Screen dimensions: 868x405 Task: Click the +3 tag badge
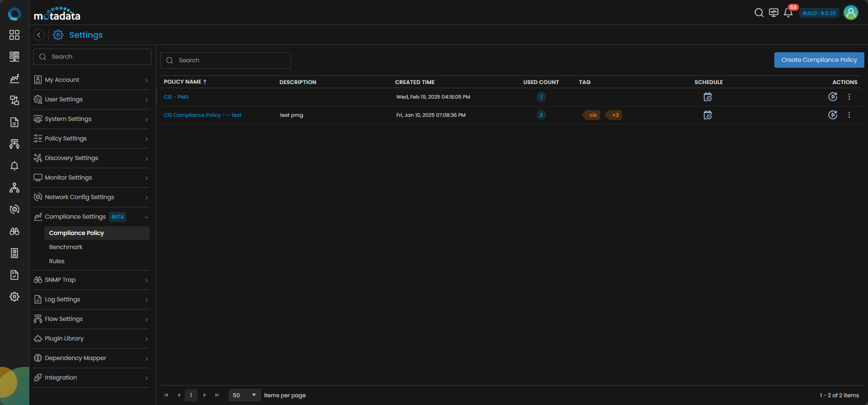(615, 115)
